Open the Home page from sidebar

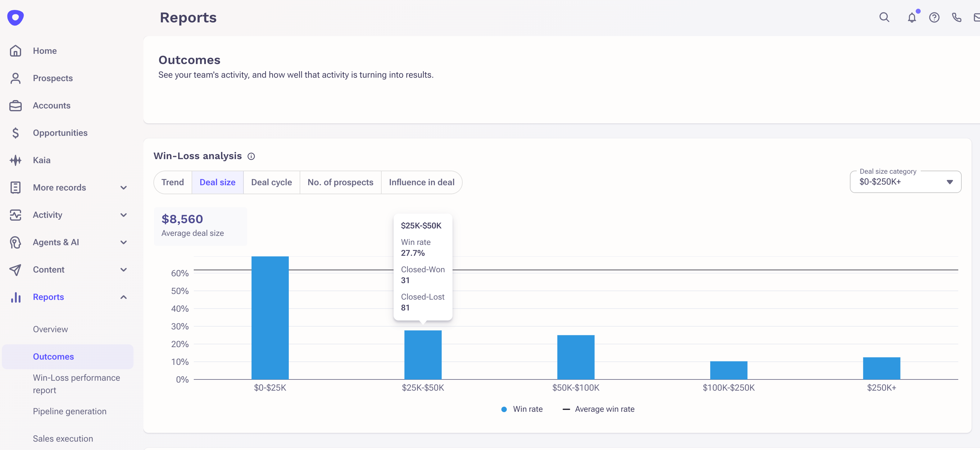tap(44, 50)
